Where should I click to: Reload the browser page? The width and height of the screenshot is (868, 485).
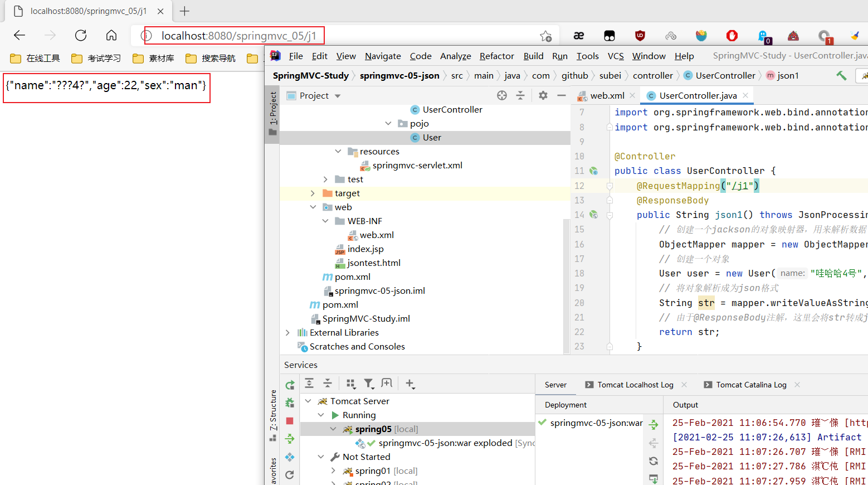[x=81, y=36]
